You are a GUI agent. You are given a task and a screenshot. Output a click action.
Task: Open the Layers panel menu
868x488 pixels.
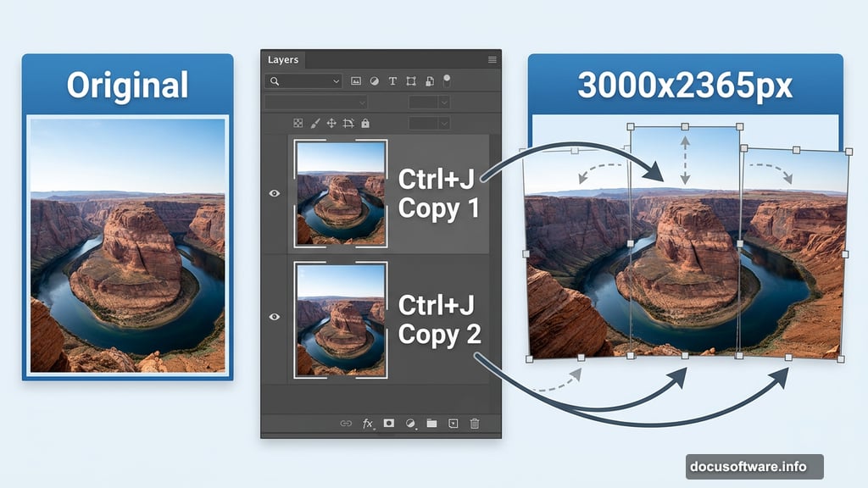[x=492, y=59]
